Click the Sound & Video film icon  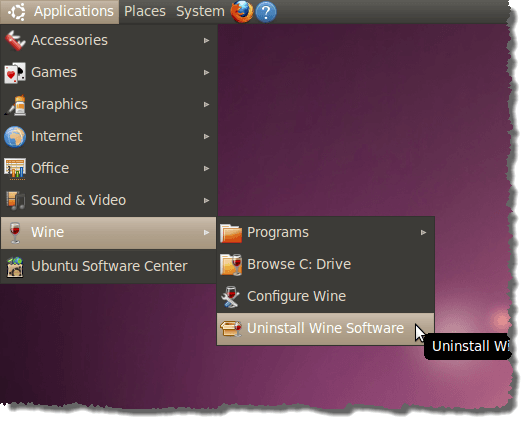[15, 201]
